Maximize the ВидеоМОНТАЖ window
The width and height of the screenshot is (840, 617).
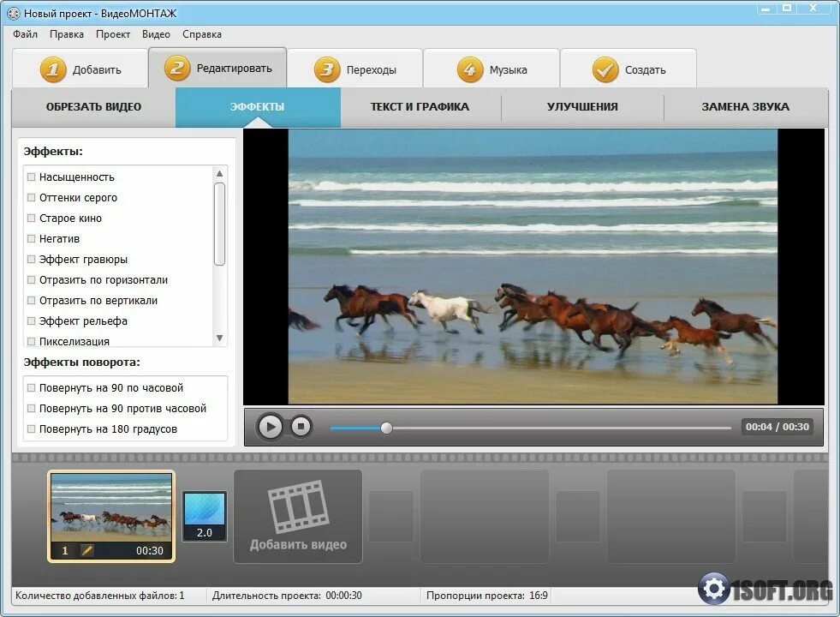[787, 8]
